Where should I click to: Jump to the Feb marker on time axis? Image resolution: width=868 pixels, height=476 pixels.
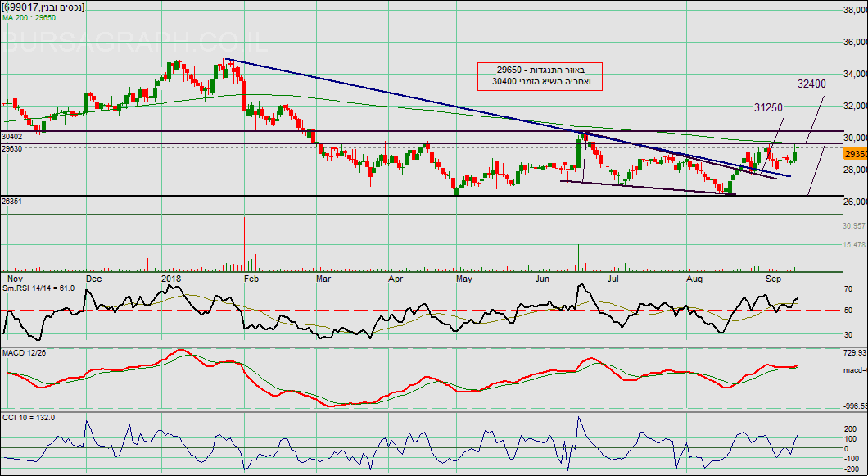251,279
